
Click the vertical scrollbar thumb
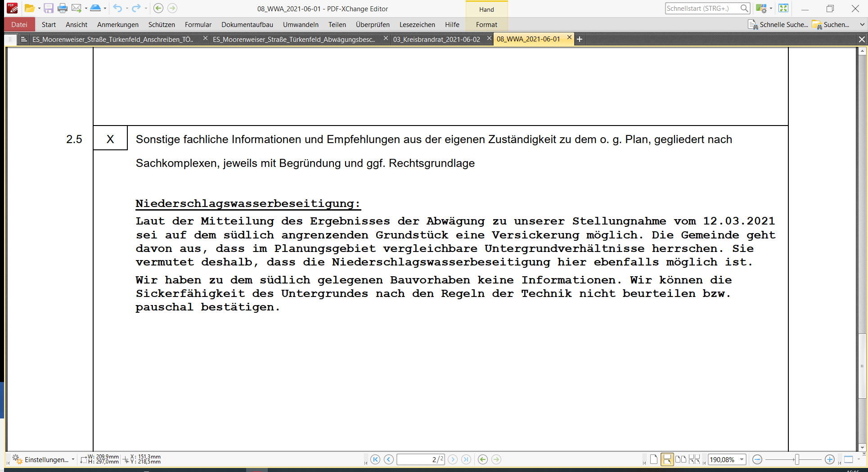pos(862,366)
